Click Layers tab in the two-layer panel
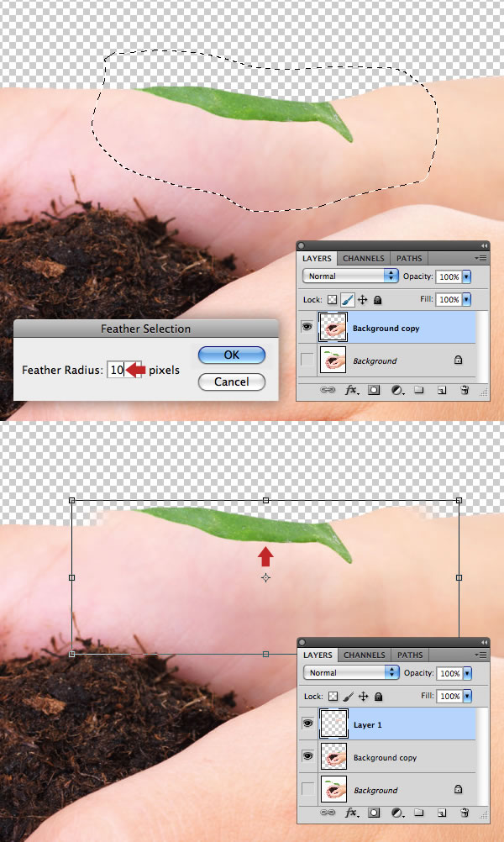The width and height of the screenshot is (504, 842). point(317,258)
